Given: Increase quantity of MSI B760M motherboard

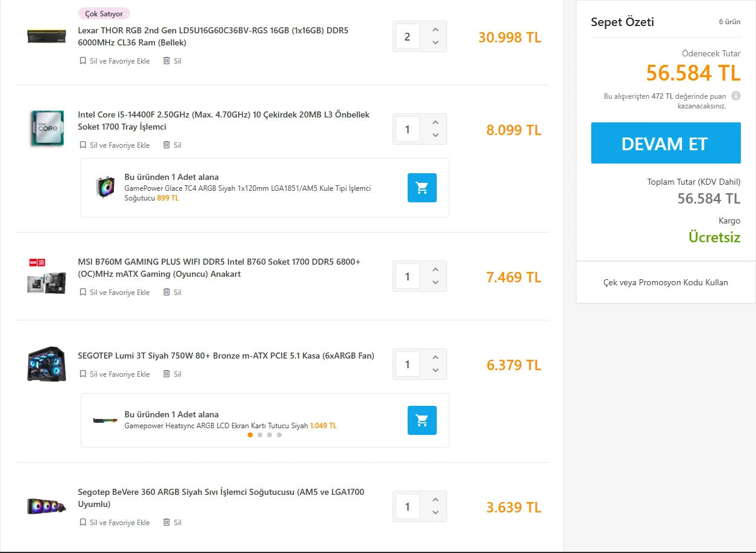Looking at the screenshot, I should tap(435, 270).
